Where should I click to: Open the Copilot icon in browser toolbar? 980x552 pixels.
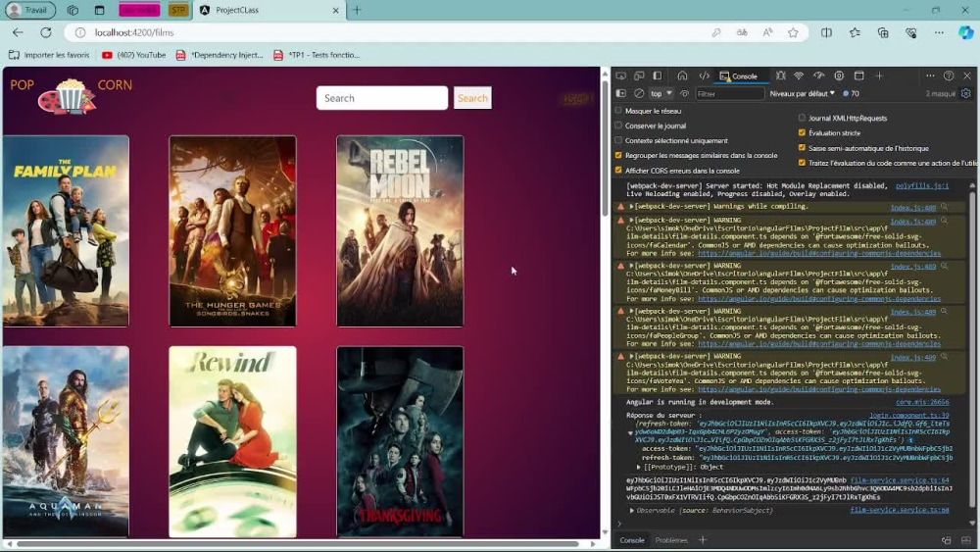(x=966, y=32)
